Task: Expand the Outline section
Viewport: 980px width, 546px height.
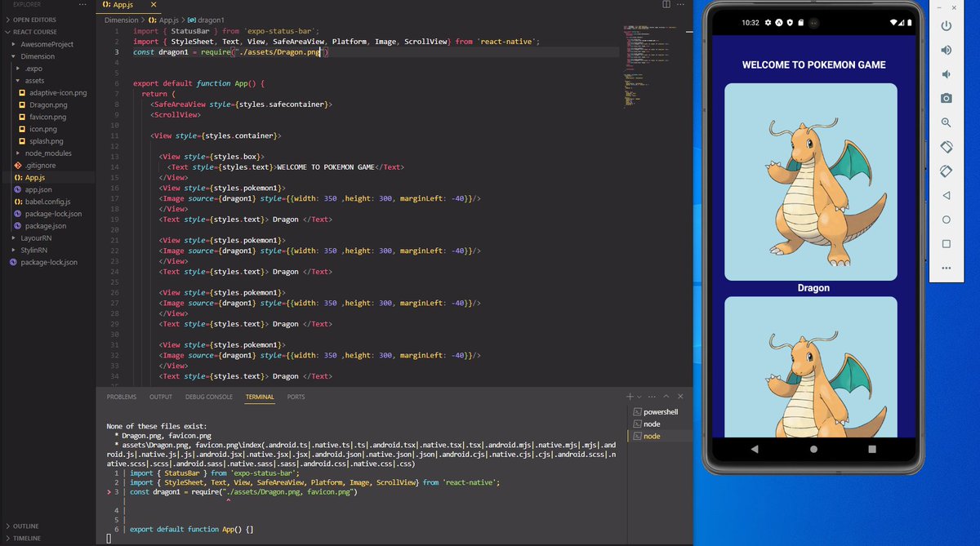Action: click(25, 526)
